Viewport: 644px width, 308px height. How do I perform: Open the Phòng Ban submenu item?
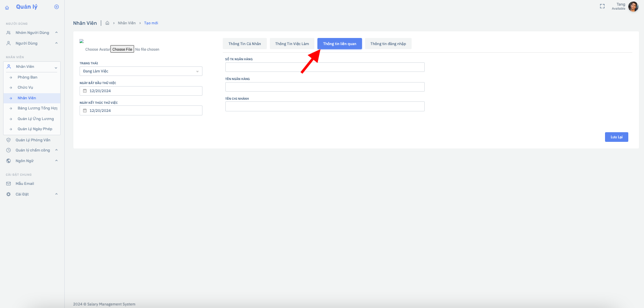pyautogui.click(x=27, y=77)
